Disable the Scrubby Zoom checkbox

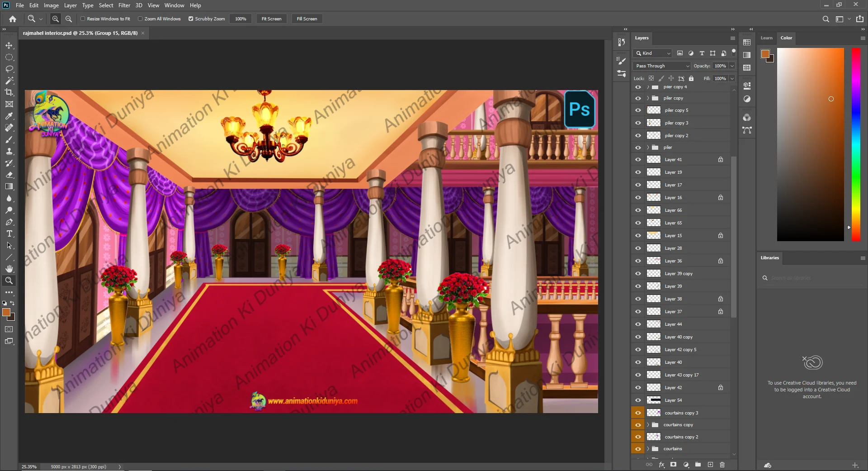pyautogui.click(x=191, y=19)
